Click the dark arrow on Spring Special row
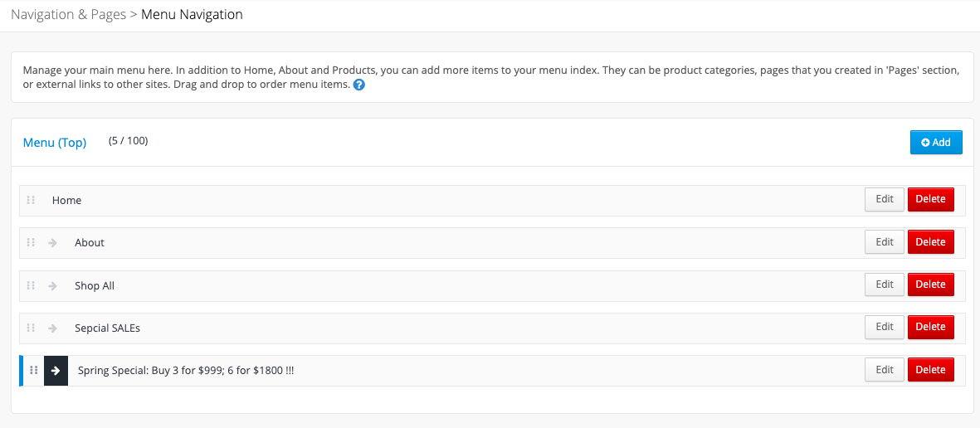 (56, 371)
